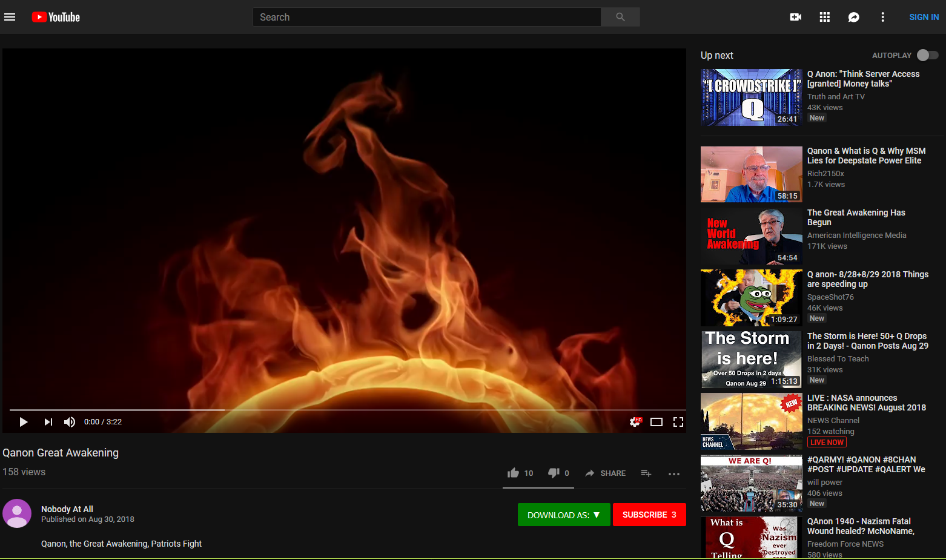Click NEWS Channel name text
Screen dimensions: 946x560
[x=833, y=421]
